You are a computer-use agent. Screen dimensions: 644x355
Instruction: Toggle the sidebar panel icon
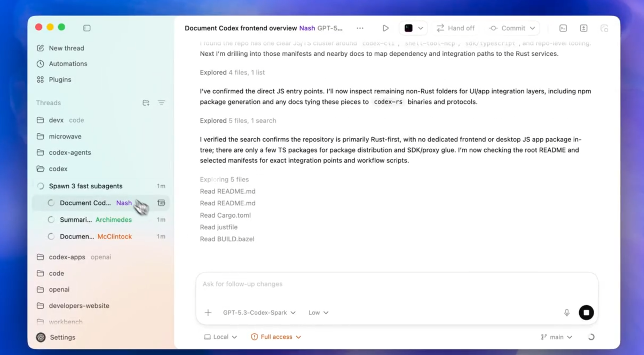coord(87,28)
